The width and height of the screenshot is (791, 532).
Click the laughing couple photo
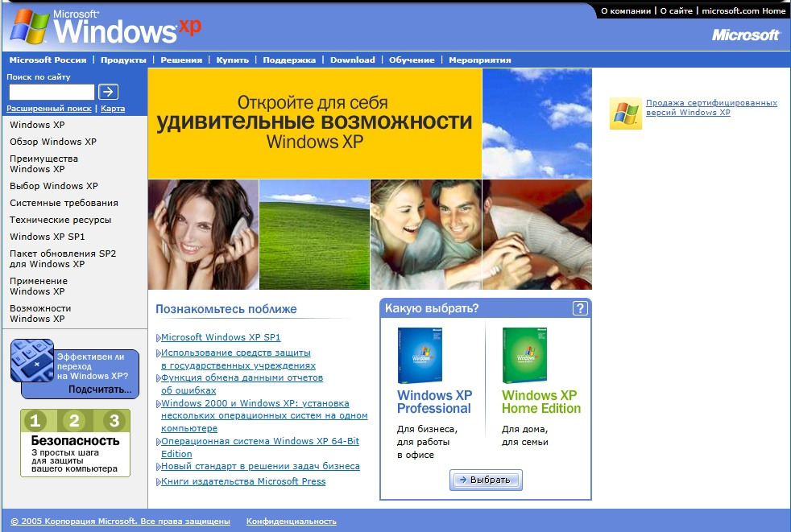pos(426,234)
